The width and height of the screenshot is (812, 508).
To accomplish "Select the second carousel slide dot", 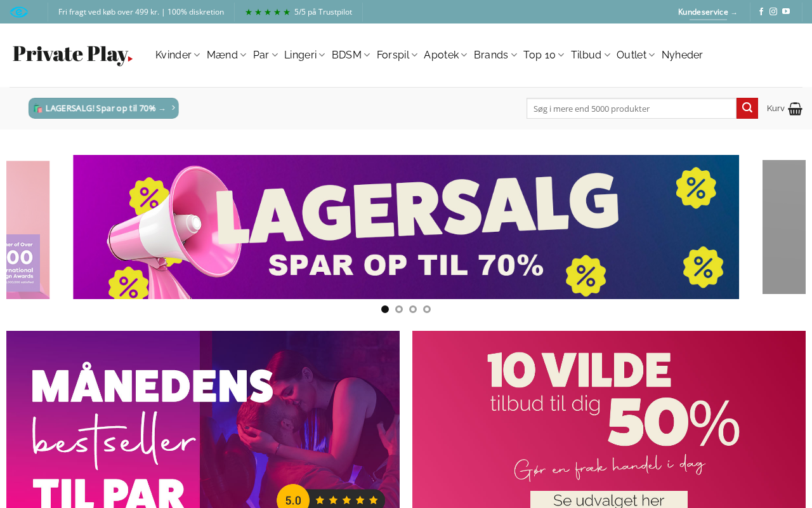I will point(399,309).
